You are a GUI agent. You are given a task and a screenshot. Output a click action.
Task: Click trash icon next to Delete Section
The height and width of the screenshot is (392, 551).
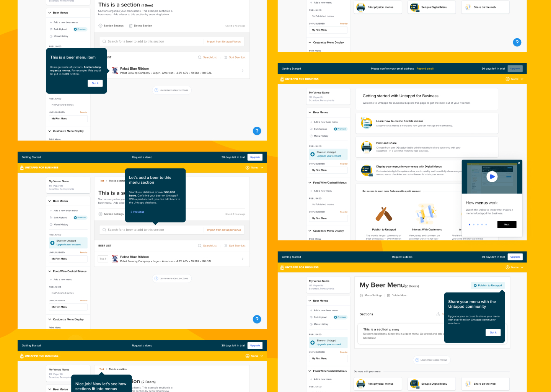pos(130,26)
